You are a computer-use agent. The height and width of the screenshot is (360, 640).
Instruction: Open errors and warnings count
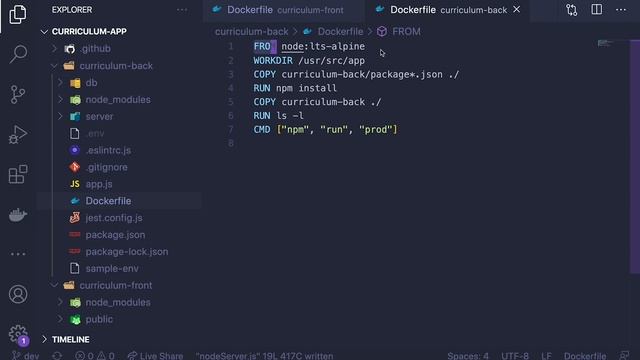[95, 356]
